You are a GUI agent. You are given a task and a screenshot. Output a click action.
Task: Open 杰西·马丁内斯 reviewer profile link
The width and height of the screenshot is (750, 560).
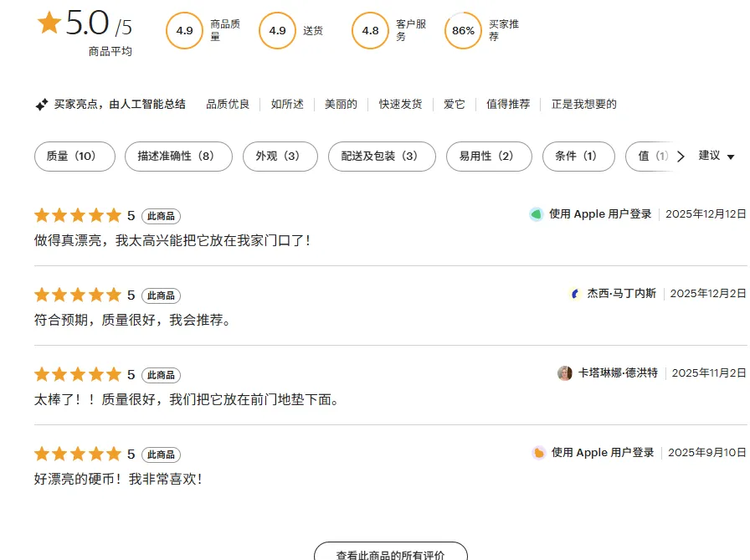click(x=621, y=294)
